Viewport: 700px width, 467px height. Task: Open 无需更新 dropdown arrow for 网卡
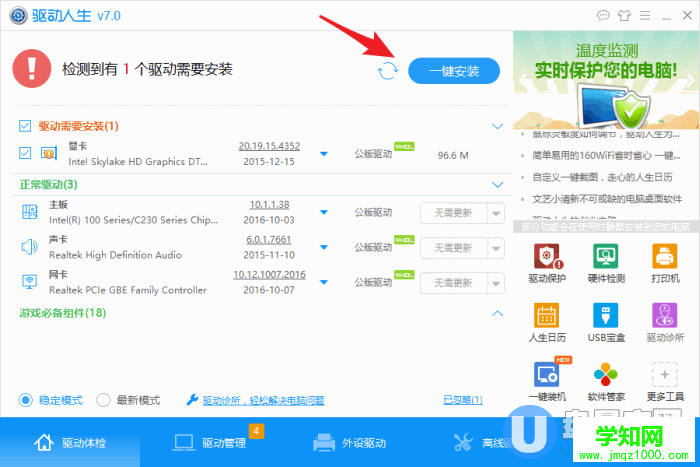point(496,283)
